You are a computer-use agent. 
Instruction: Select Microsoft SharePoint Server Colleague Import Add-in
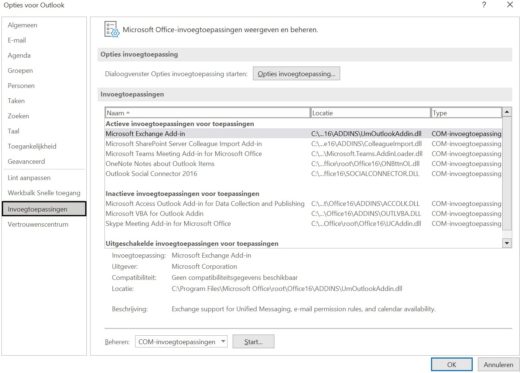(303, 144)
